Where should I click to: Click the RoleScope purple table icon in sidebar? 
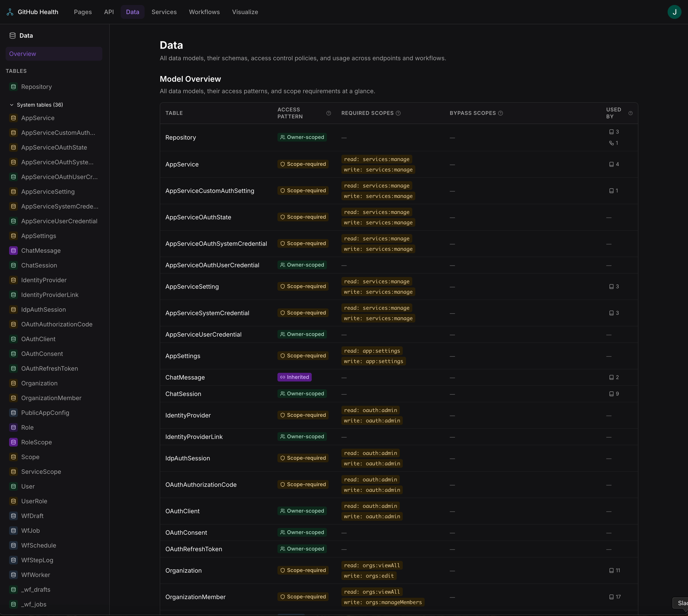click(13, 442)
